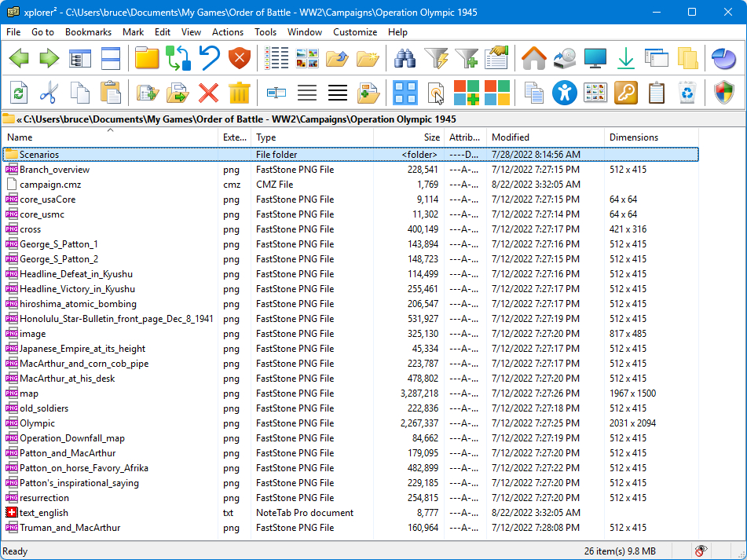
Task: Click the green-blue swap panes icon
Action: point(178,58)
